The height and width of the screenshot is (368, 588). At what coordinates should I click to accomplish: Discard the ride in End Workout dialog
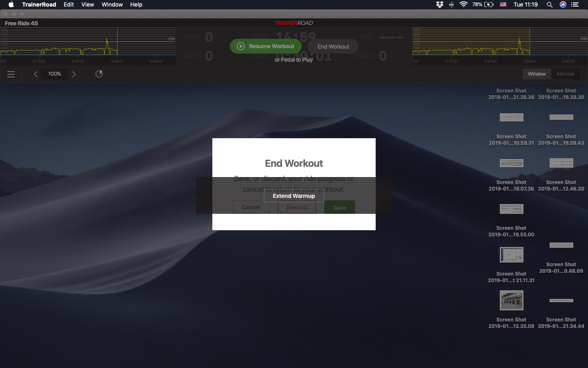coord(297,207)
